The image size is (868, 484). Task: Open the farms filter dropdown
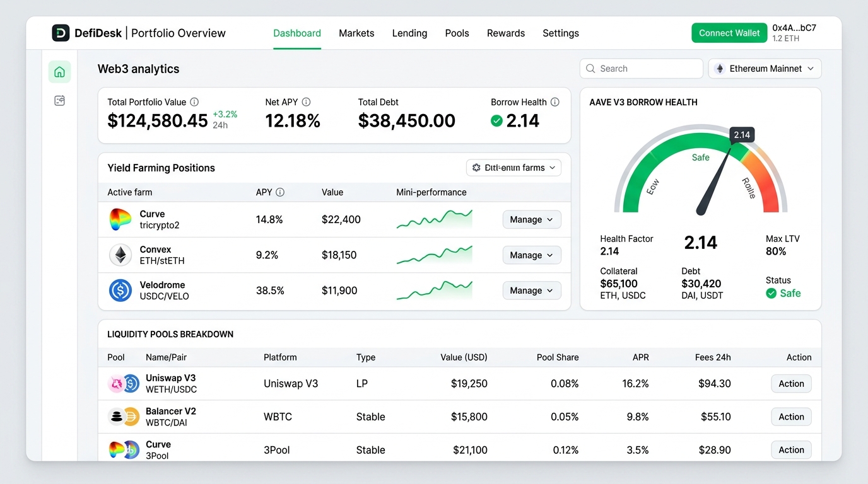[513, 168]
